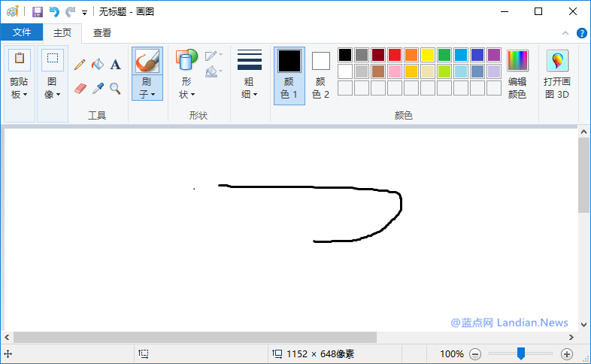Pick the black color swatch
Viewport: 591px width, 364px height.
345,55
